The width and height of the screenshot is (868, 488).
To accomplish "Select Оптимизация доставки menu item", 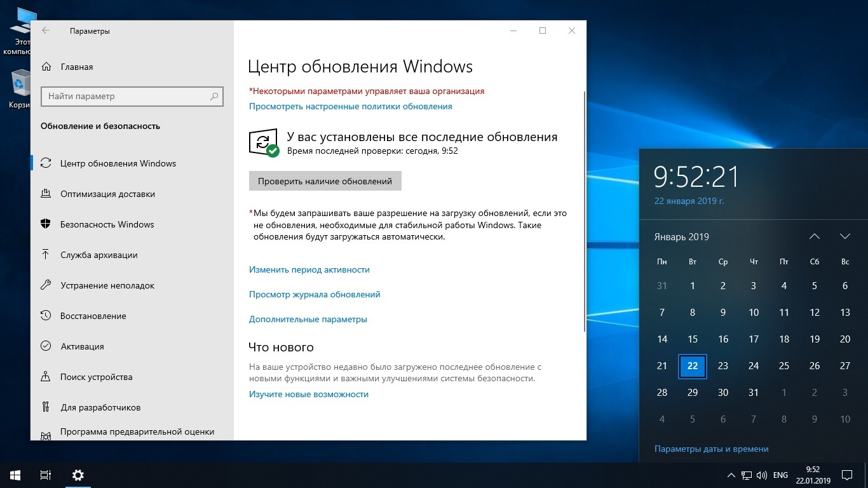I will [132, 194].
